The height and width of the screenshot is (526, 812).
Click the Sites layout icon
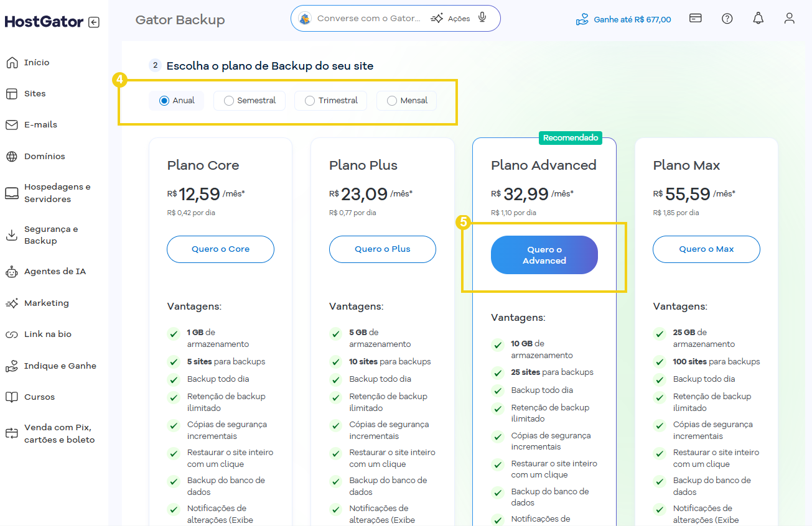pyautogui.click(x=12, y=93)
